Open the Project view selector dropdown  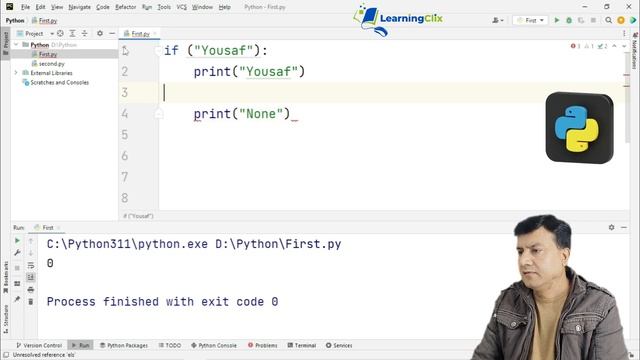(x=35, y=33)
